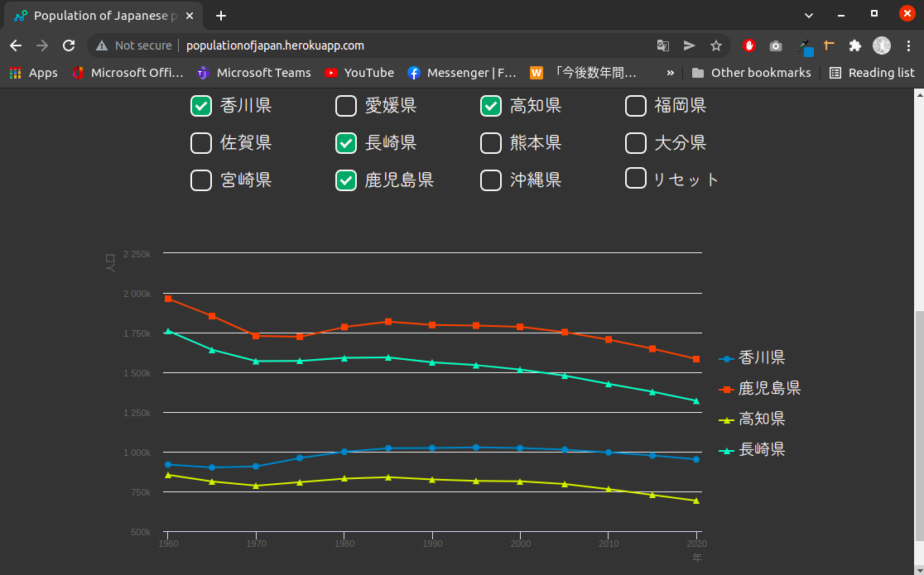Open the red hand ad-blocker extension
Viewport: 924px width, 575px height.
click(748, 46)
